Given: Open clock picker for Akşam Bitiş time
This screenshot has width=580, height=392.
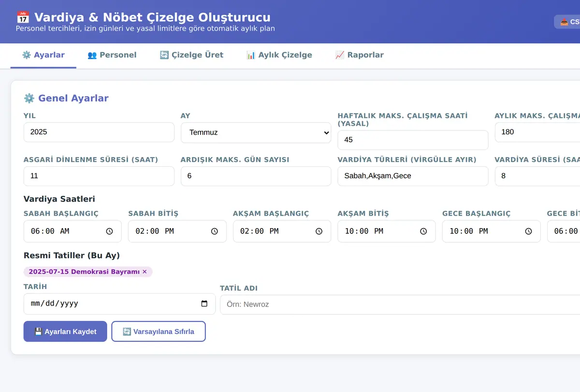Looking at the screenshot, I should pyautogui.click(x=424, y=232).
